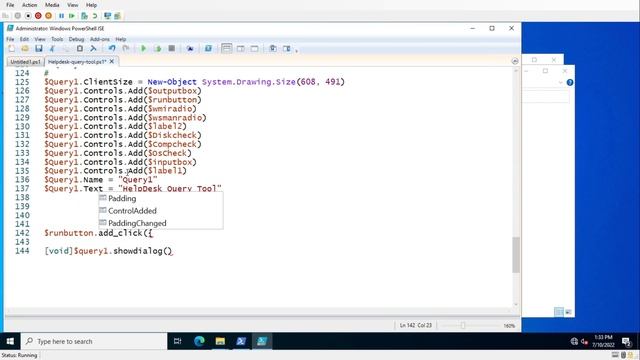Click the VM Stop black dot icon
Screen dimensions: 640x360
pos(28,16)
